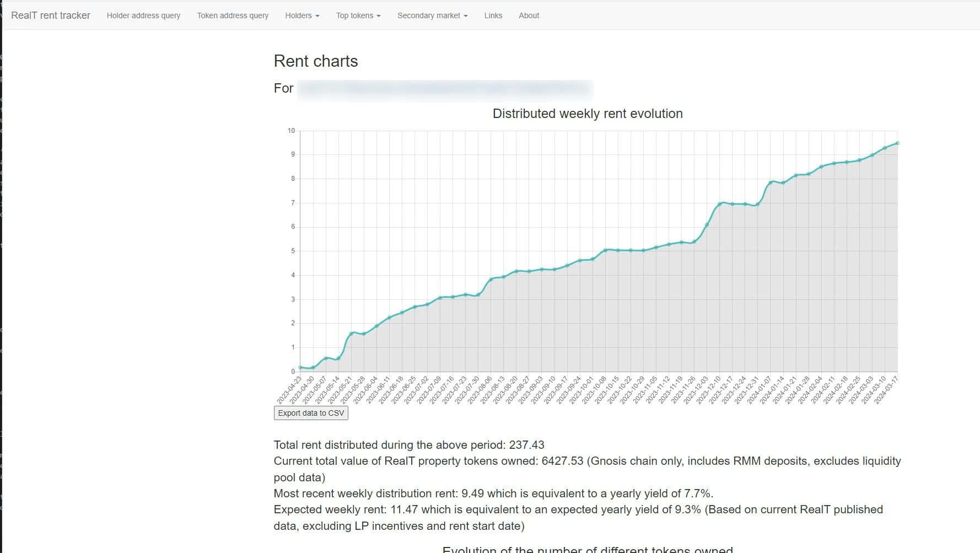Click the data point near value 7 in December
The height and width of the screenshot is (553, 980).
(x=720, y=204)
